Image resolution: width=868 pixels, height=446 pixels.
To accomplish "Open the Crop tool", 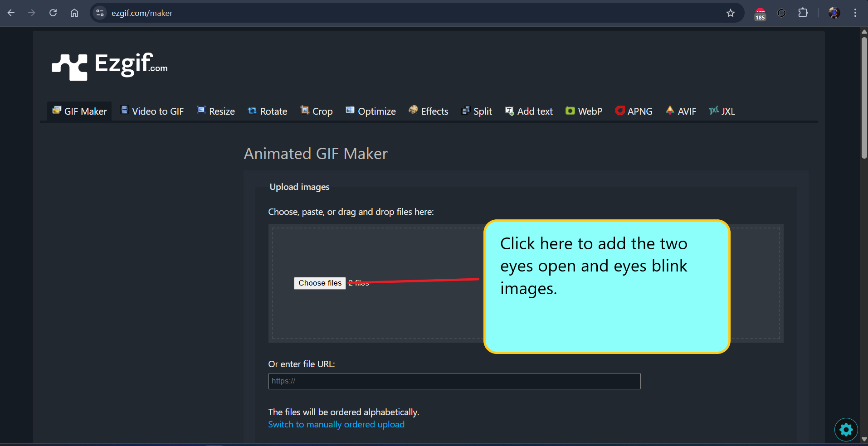I will click(317, 111).
